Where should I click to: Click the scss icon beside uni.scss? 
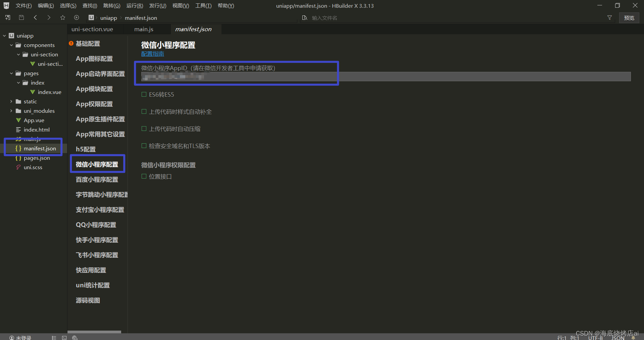pyautogui.click(x=18, y=167)
